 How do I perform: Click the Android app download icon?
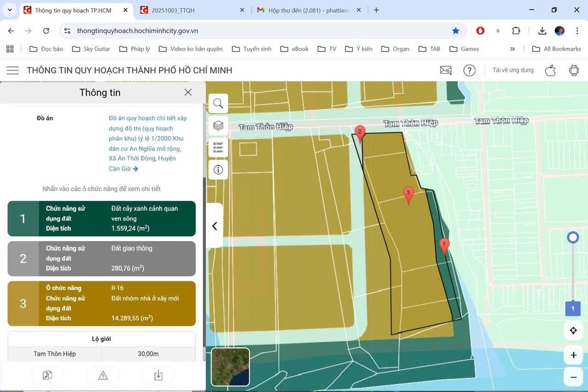point(573,70)
